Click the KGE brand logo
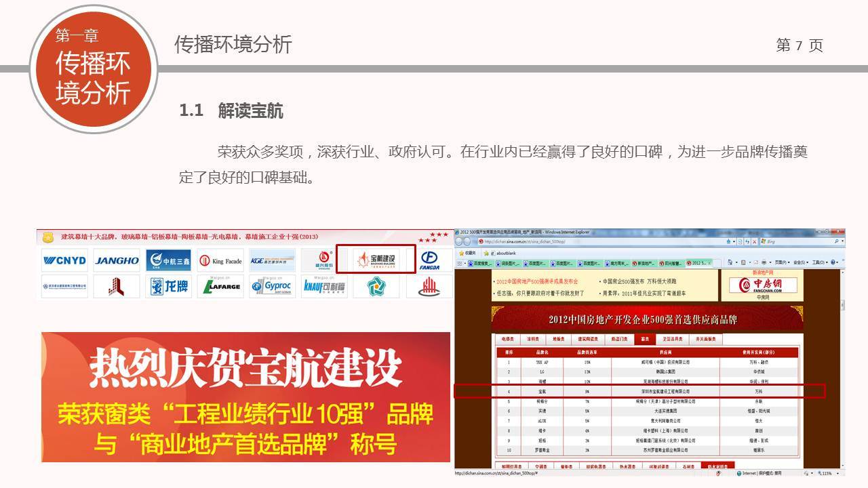The image size is (868, 488). point(272,260)
